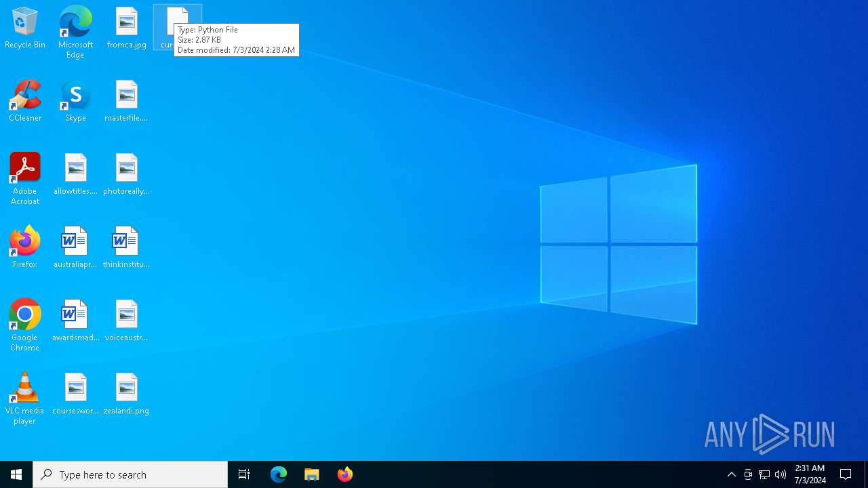Screen dimensions: 868x488
Task: Click the Meet Now tray icon
Action: (x=748, y=474)
